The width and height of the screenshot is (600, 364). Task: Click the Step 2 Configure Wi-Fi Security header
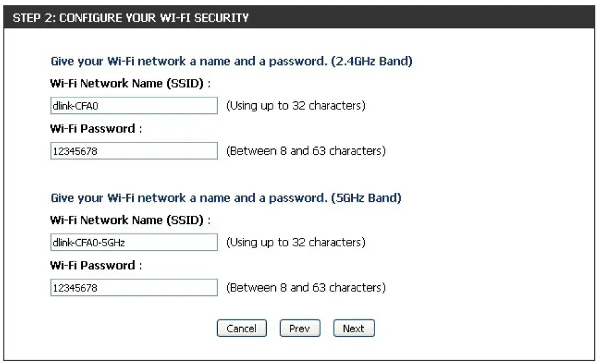coord(131,18)
